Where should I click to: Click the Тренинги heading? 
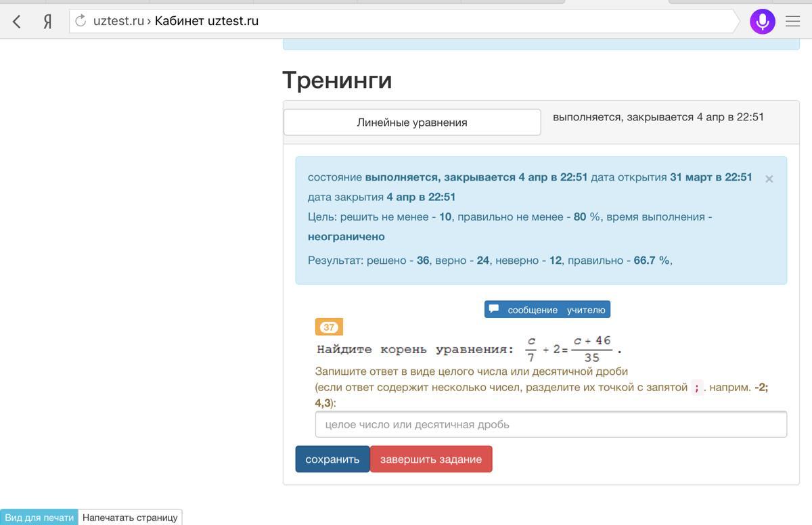pyautogui.click(x=337, y=80)
